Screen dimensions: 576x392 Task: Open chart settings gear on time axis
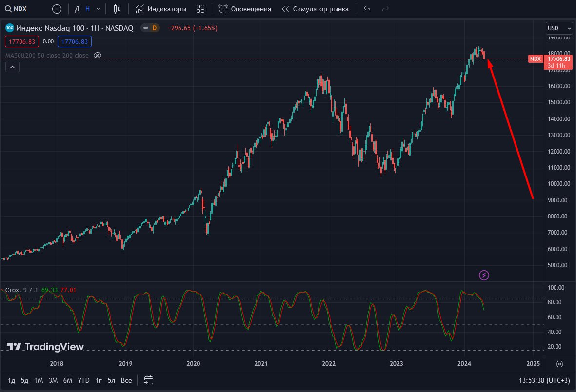click(559, 364)
